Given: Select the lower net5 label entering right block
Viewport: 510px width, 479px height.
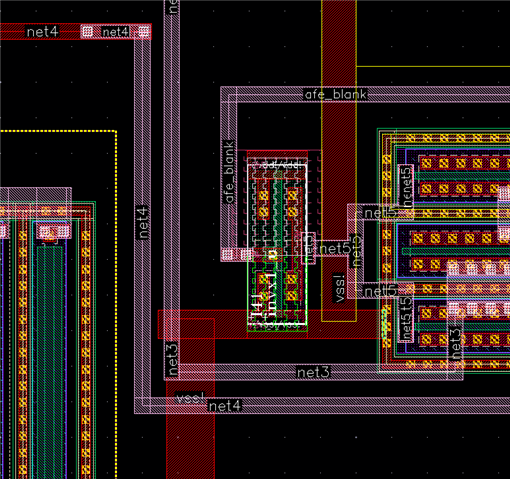Looking at the screenshot, I should (380, 291).
